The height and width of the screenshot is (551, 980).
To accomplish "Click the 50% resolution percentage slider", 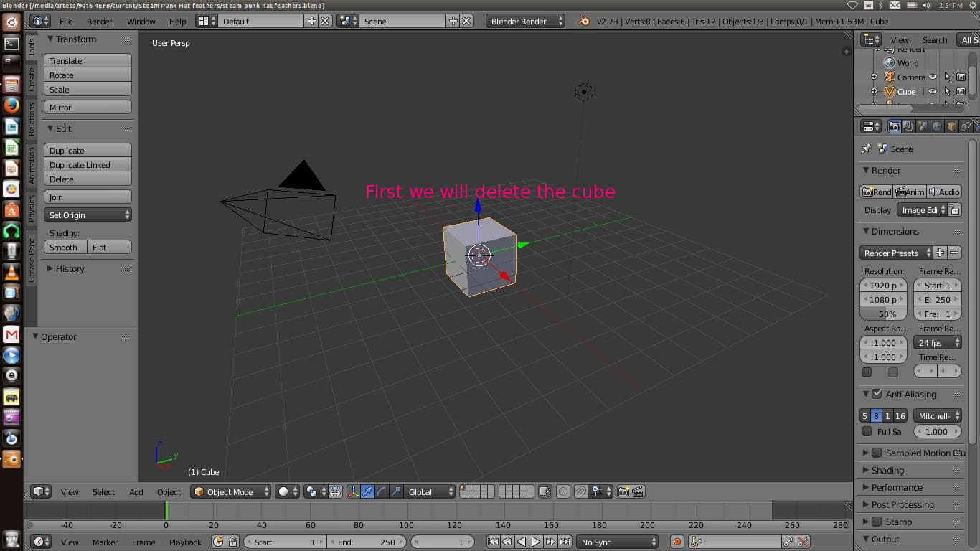I will click(882, 314).
